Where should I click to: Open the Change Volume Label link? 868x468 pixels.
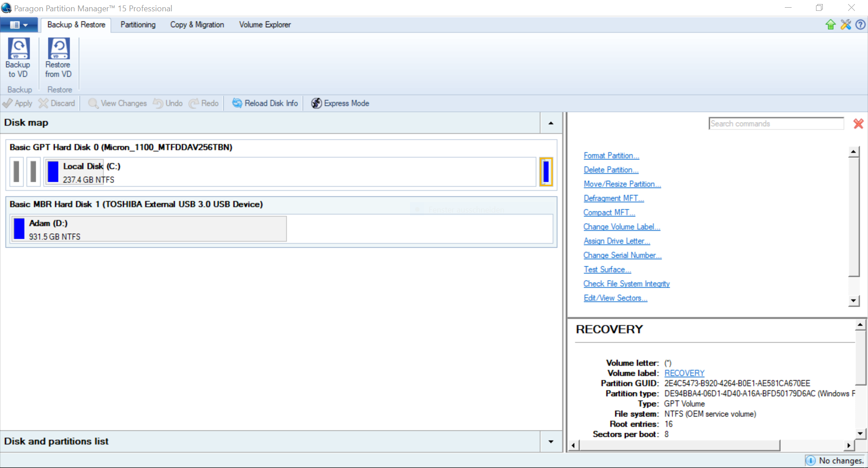(622, 227)
